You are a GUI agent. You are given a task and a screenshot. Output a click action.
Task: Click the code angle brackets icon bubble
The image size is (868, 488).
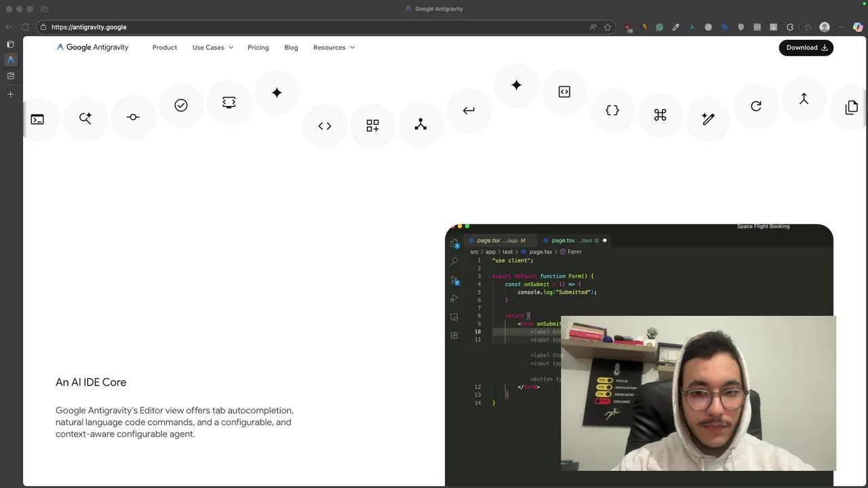click(325, 126)
